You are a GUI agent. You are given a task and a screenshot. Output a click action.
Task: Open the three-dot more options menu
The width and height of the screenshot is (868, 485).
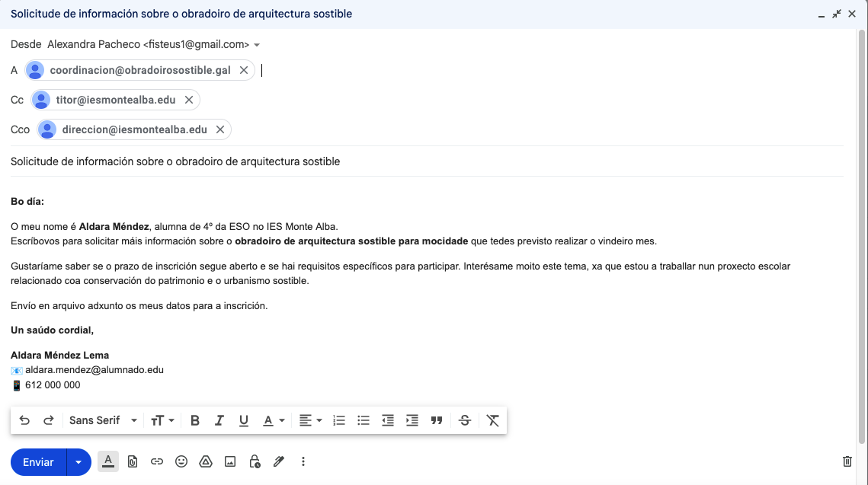coord(303,461)
